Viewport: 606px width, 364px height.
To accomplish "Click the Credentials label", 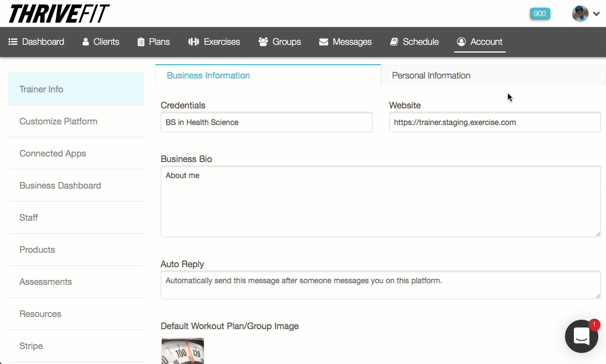I will (183, 105).
